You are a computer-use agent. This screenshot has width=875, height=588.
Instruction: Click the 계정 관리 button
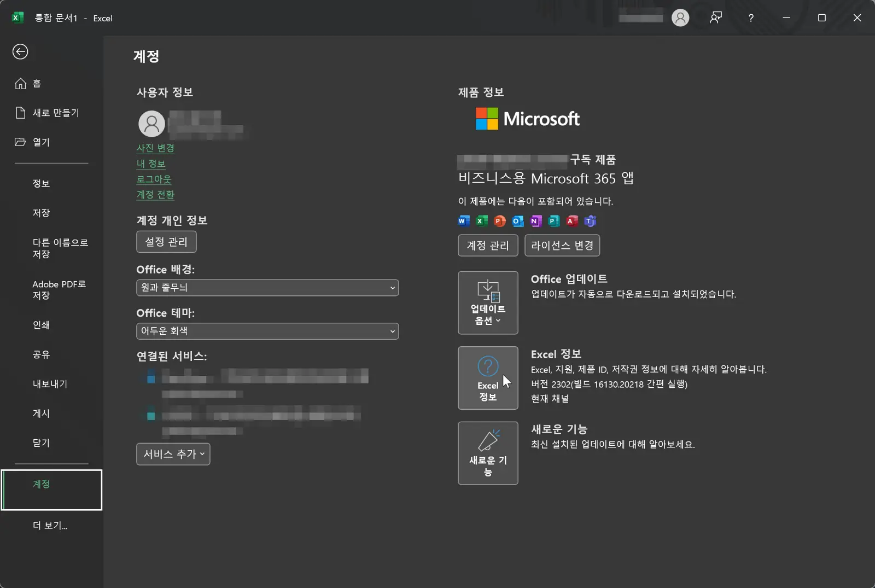point(488,246)
